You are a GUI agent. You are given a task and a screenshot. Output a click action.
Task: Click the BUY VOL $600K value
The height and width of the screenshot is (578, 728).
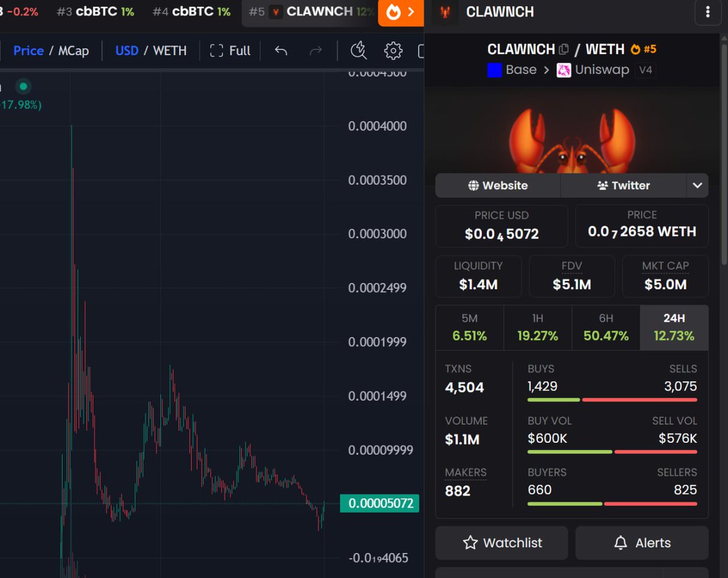[547, 438]
